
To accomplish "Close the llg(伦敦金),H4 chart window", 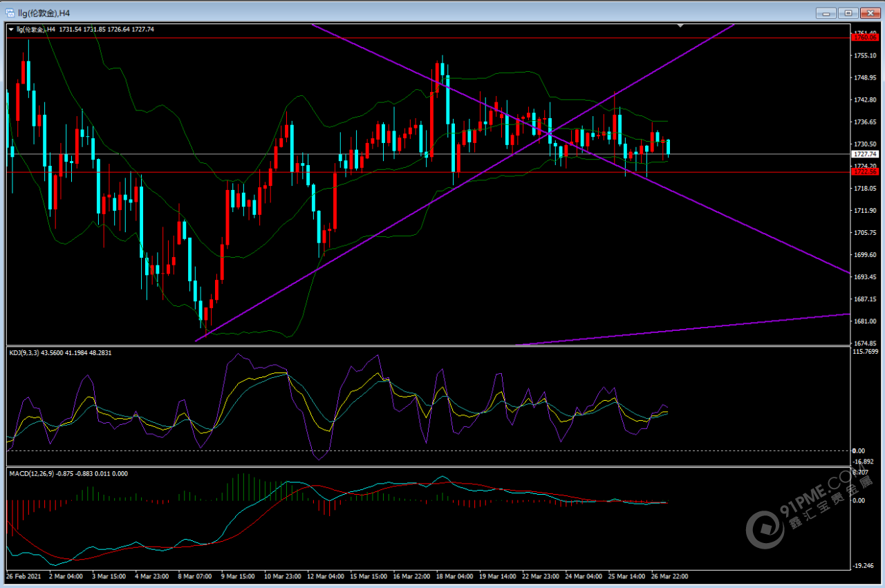I will 870,12.
